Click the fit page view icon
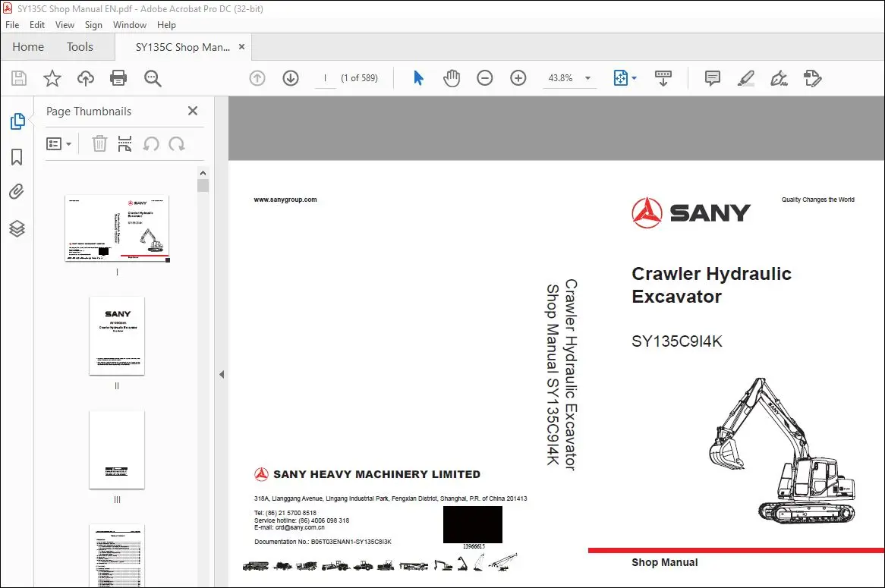Viewport: 885px width, 588px height. (620, 78)
